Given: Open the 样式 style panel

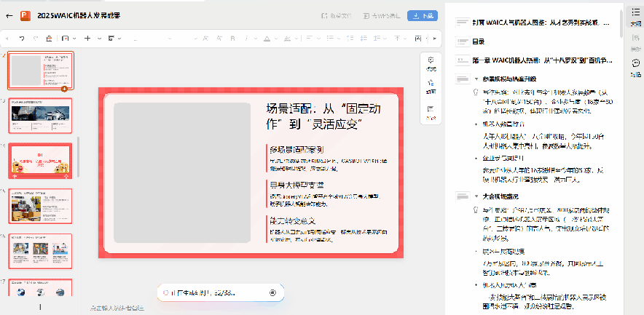Looking at the screenshot, I should point(431,64).
